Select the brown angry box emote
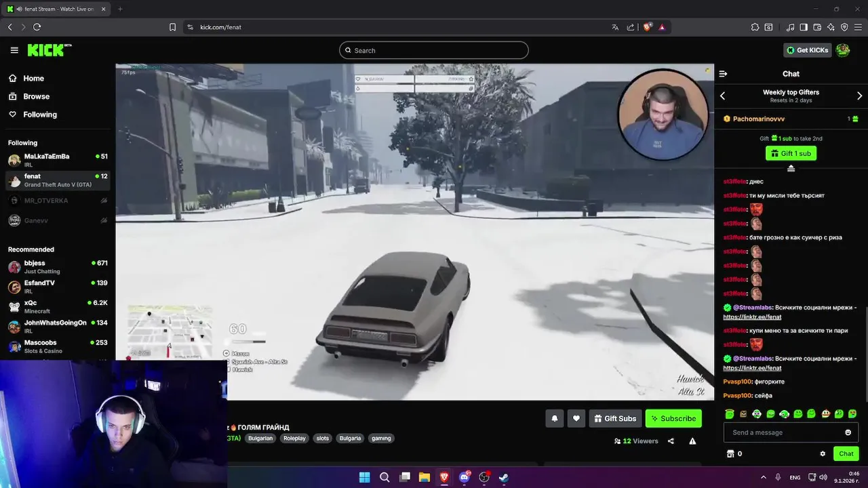This screenshot has width=868, height=488. click(x=743, y=414)
